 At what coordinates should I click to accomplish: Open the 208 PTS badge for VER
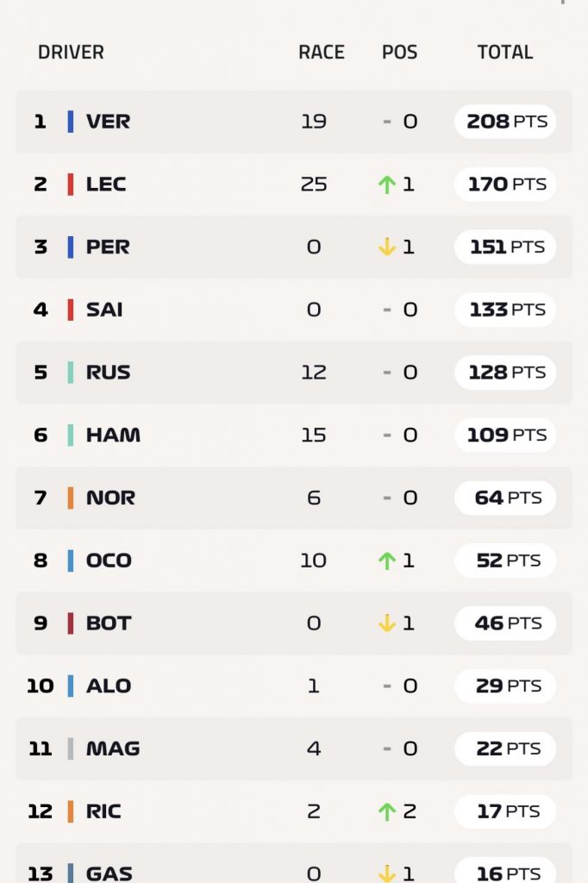(505, 122)
